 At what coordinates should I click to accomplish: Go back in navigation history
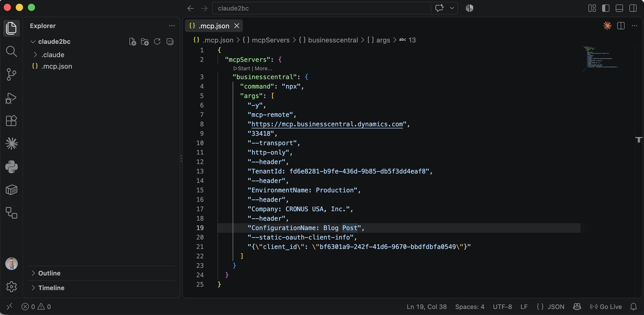pyautogui.click(x=190, y=8)
